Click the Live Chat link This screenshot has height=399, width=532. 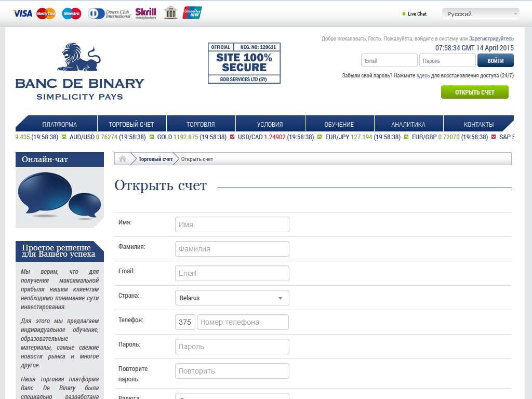(417, 14)
